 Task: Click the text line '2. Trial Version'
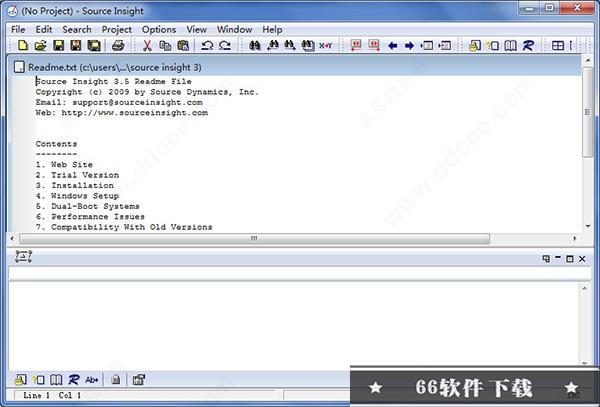click(77, 175)
